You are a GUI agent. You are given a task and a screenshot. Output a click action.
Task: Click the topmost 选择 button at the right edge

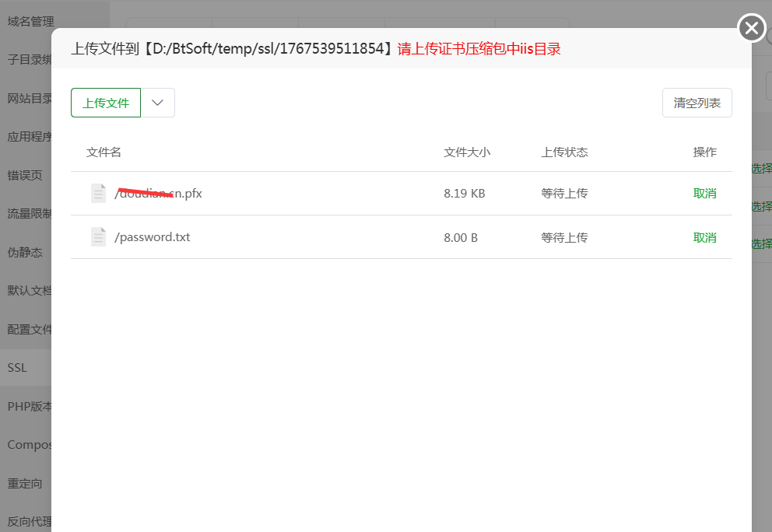(763, 167)
